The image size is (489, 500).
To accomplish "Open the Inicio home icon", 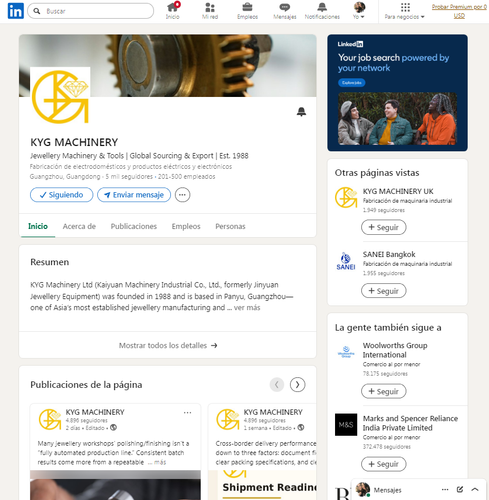I will point(173,11).
